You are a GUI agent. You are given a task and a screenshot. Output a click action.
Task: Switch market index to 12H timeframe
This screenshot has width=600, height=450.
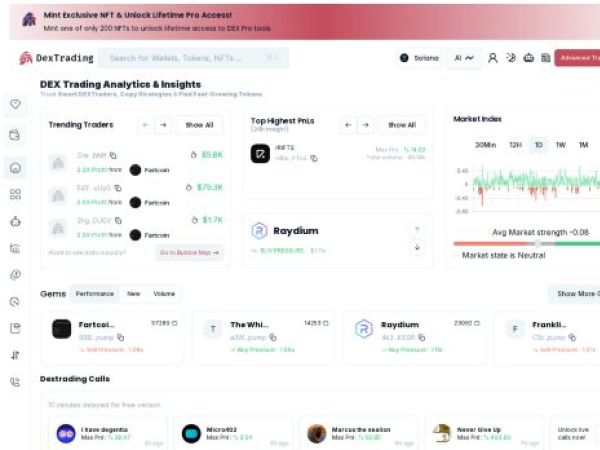click(x=515, y=145)
